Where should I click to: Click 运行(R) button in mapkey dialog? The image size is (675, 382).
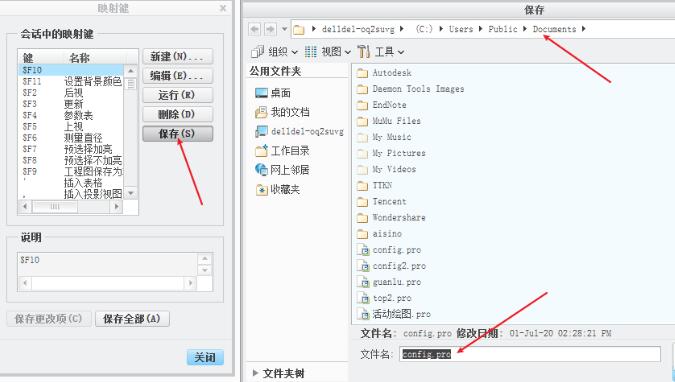click(x=177, y=95)
